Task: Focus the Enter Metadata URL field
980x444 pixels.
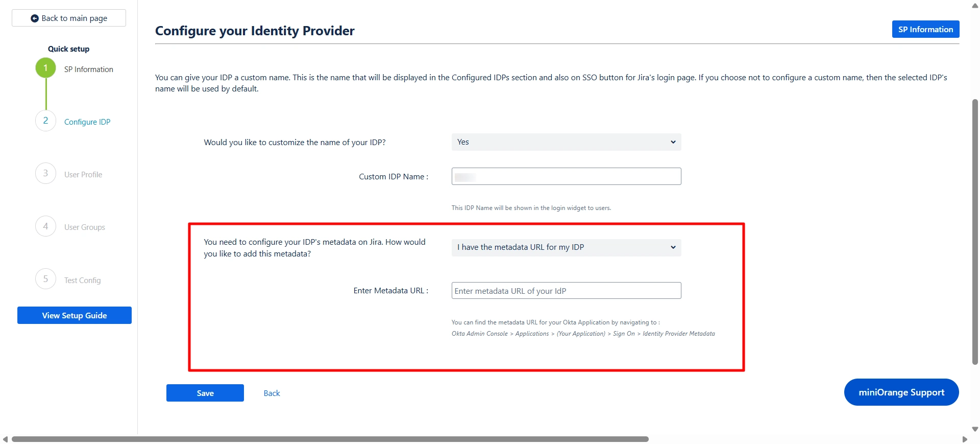Action: coord(566,291)
